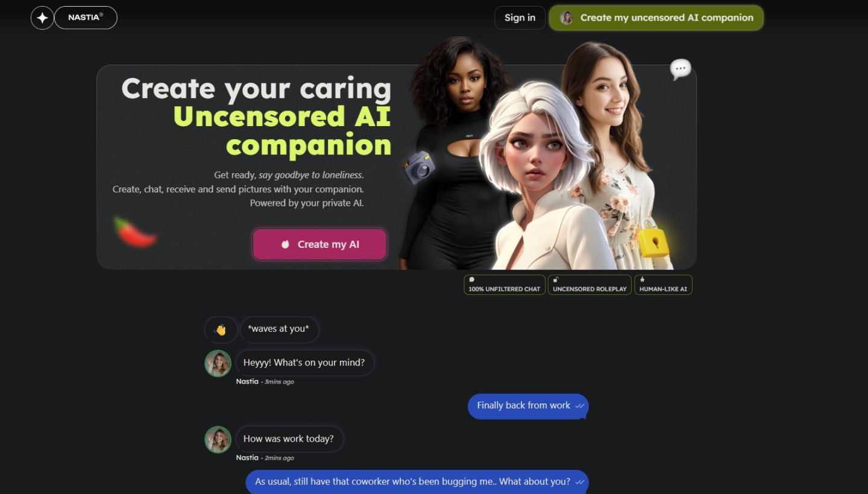Click the sparkle star logo icon
The image size is (868, 494).
(42, 18)
